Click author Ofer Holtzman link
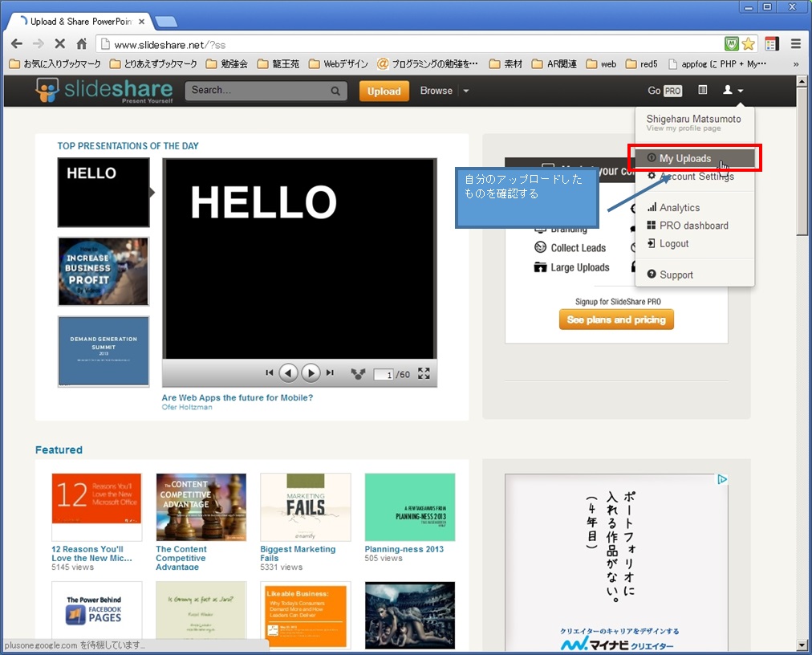The width and height of the screenshot is (812, 655). [187, 407]
